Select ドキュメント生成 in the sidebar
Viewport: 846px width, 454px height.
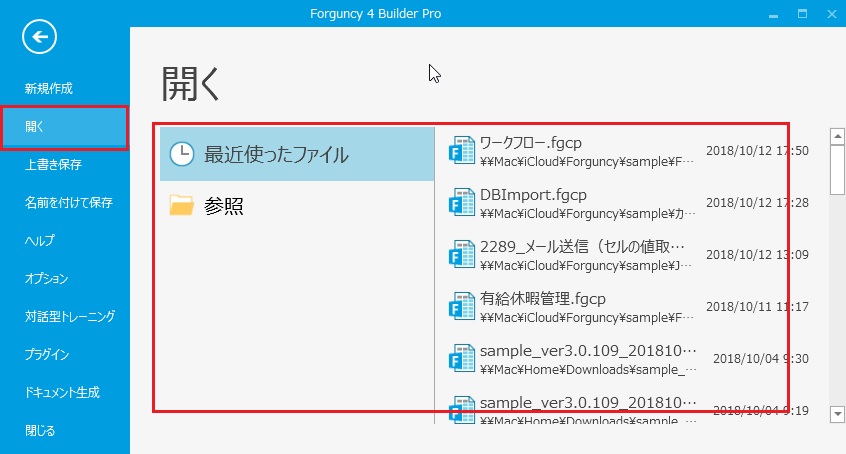[x=62, y=393]
